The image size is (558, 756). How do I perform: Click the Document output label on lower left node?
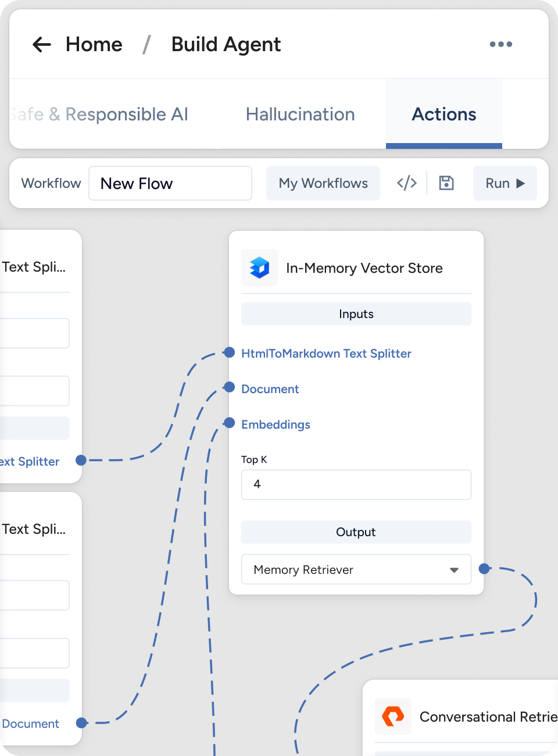[30, 723]
